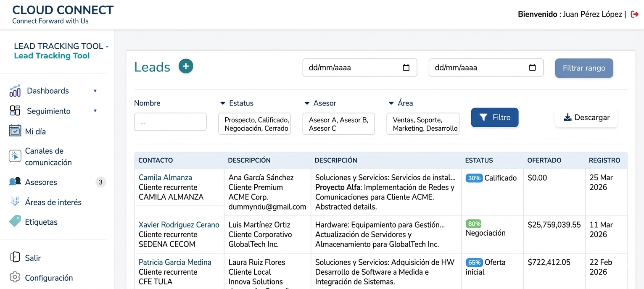This screenshot has width=644, height=289.
Task: Click the Configuración gear icon
Action: pyautogui.click(x=15, y=277)
